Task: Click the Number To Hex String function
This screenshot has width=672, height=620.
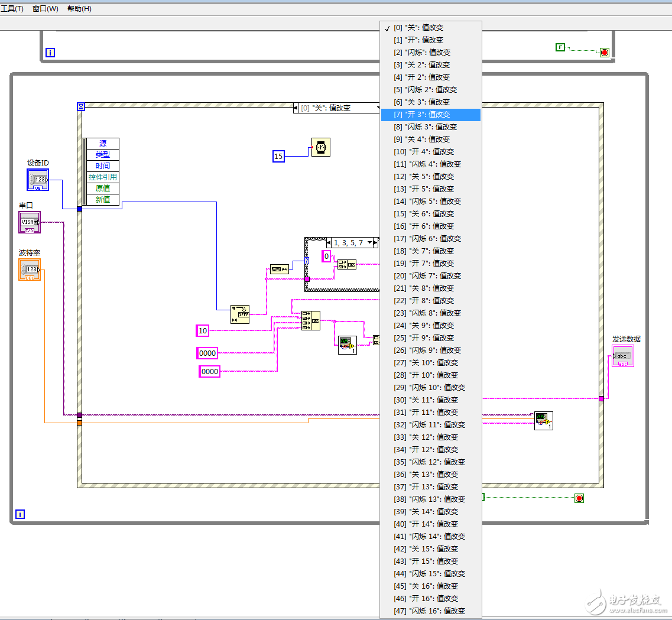Action: coord(240,314)
